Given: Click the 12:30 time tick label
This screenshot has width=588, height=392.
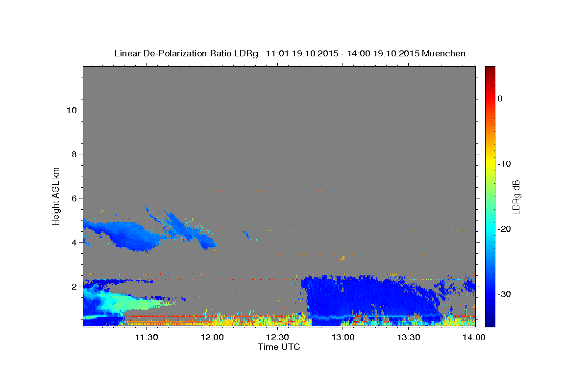Looking at the screenshot, I should pos(277,337).
